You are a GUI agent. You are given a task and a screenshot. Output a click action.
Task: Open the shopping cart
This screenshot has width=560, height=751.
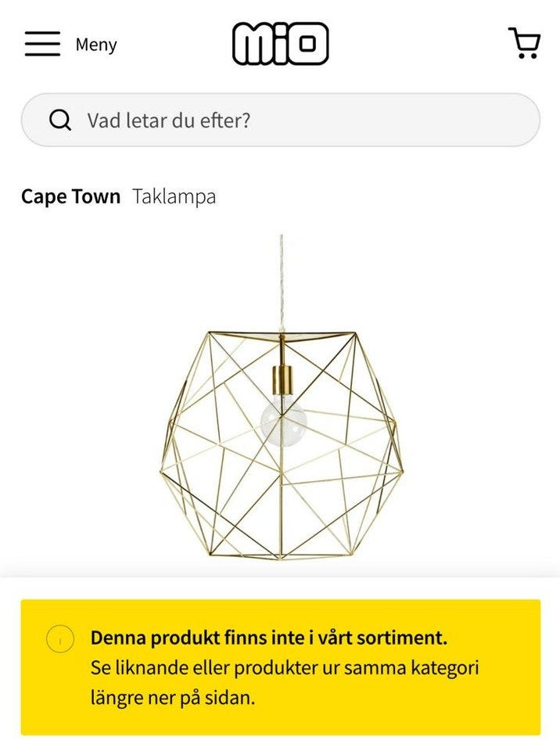pos(525,43)
